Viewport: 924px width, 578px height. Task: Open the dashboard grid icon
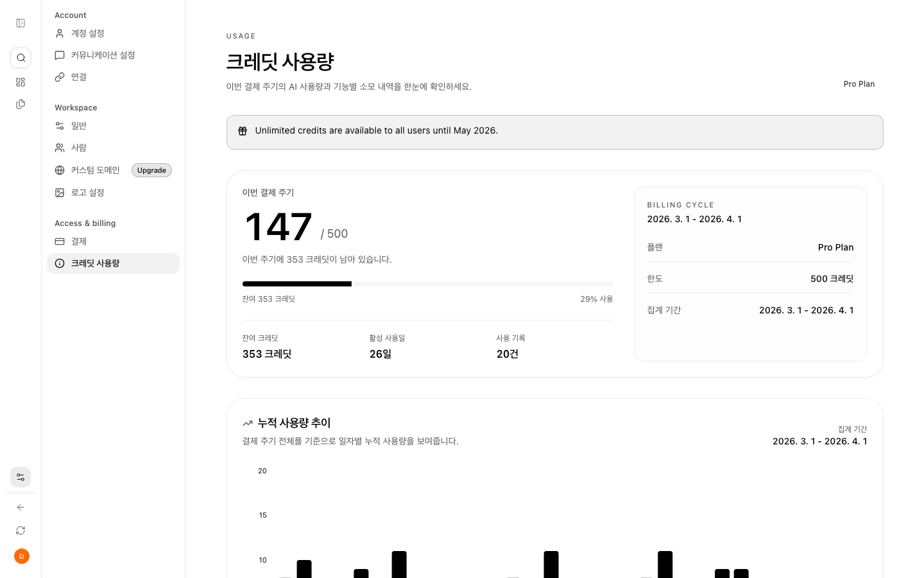[21, 82]
